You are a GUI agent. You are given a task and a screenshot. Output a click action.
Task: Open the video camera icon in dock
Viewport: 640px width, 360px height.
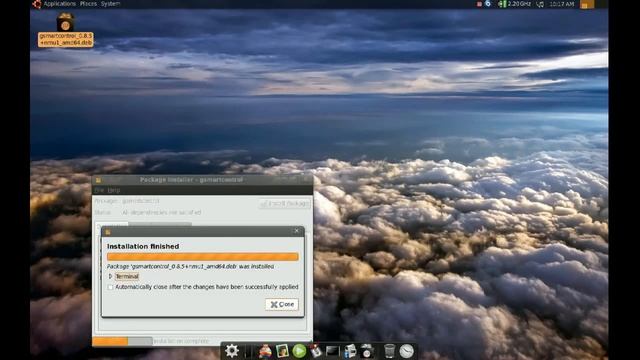click(x=349, y=351)
